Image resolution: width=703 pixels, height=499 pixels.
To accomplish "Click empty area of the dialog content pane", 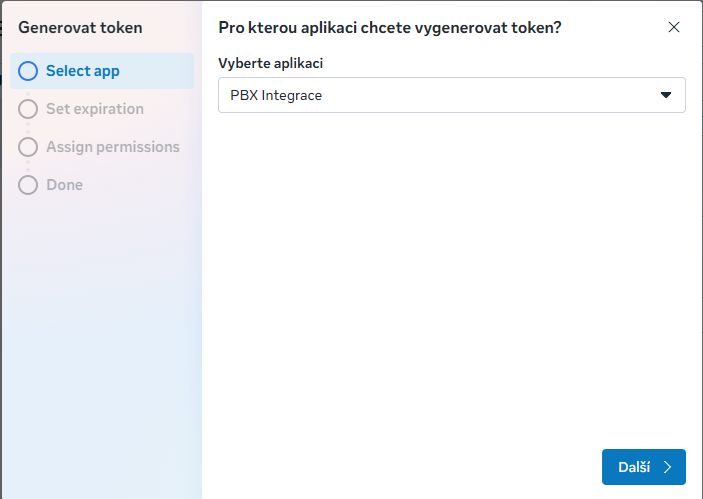I will (x=450, y=280).
